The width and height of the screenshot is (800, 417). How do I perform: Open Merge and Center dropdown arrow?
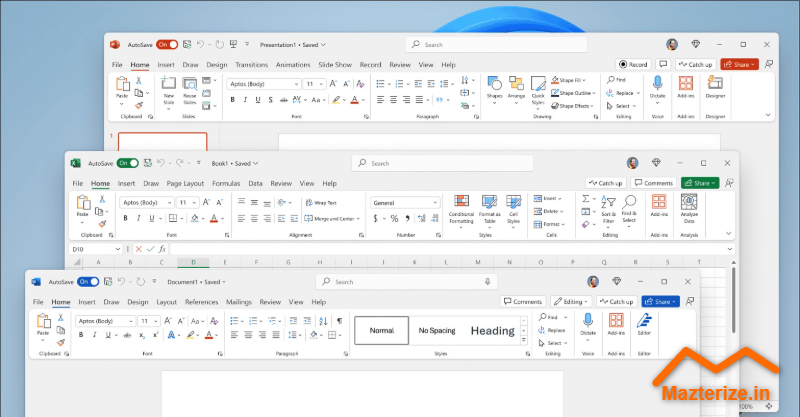(358, 219)
